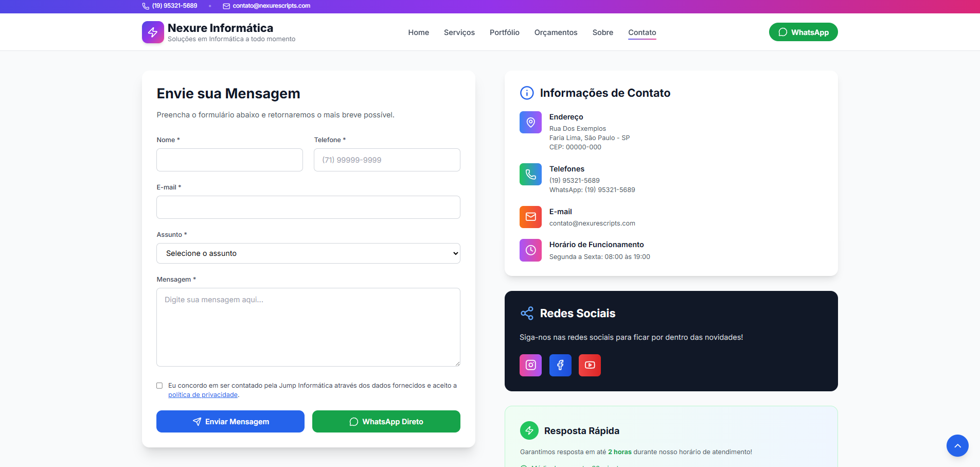Select the Contato menu item

[x=642, y=32]
